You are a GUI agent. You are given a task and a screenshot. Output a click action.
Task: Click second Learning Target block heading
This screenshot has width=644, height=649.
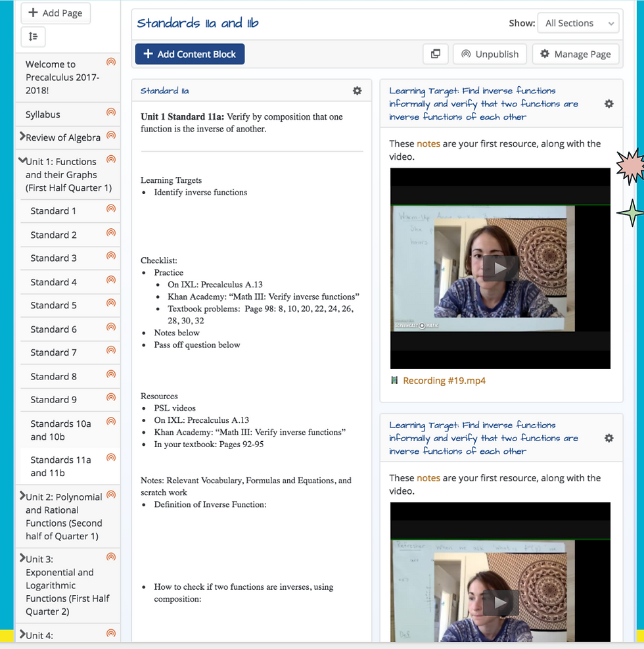click(484, 439)
